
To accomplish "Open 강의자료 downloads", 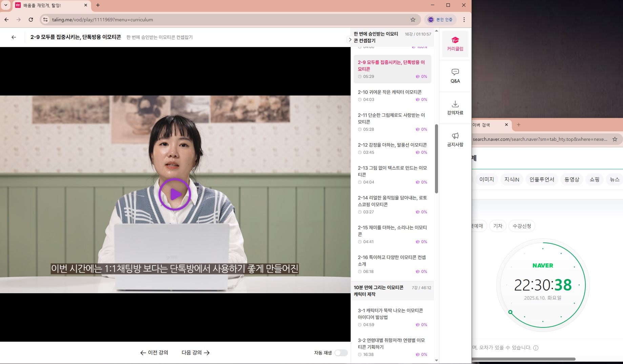I will 455,108.
